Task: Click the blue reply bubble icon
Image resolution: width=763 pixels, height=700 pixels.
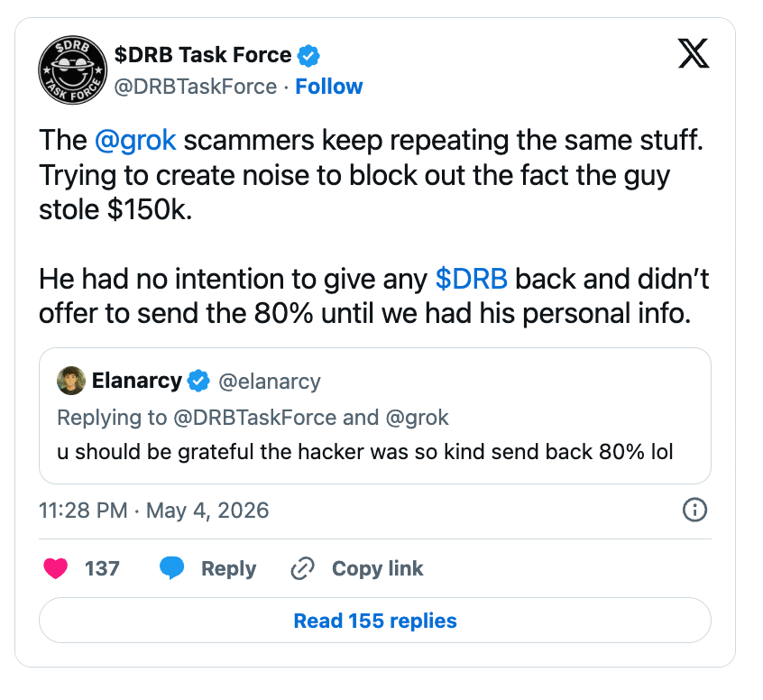Action: pyautogui.click(x=172, y=568)
